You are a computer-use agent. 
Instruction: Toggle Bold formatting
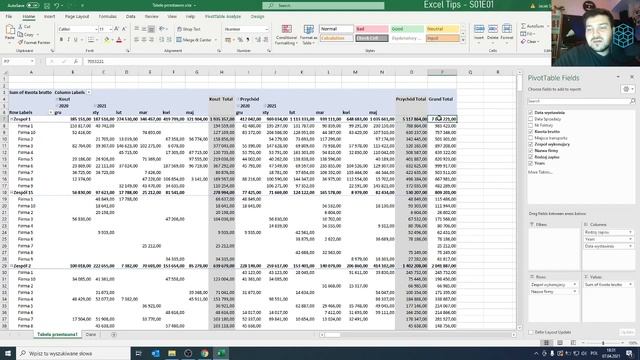(x=61, y=40)
